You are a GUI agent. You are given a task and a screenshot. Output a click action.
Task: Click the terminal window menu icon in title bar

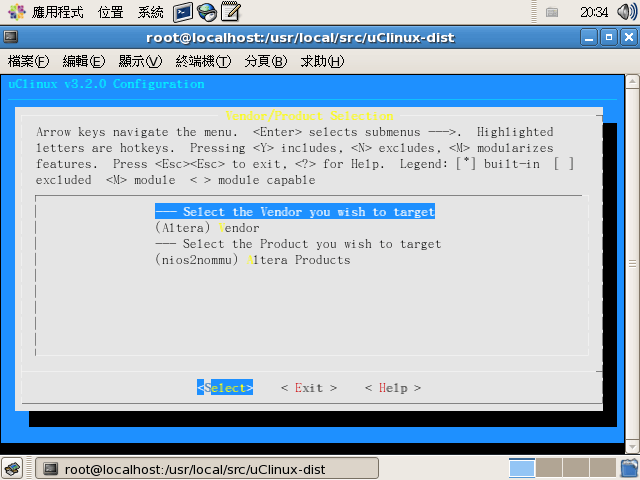12,38
